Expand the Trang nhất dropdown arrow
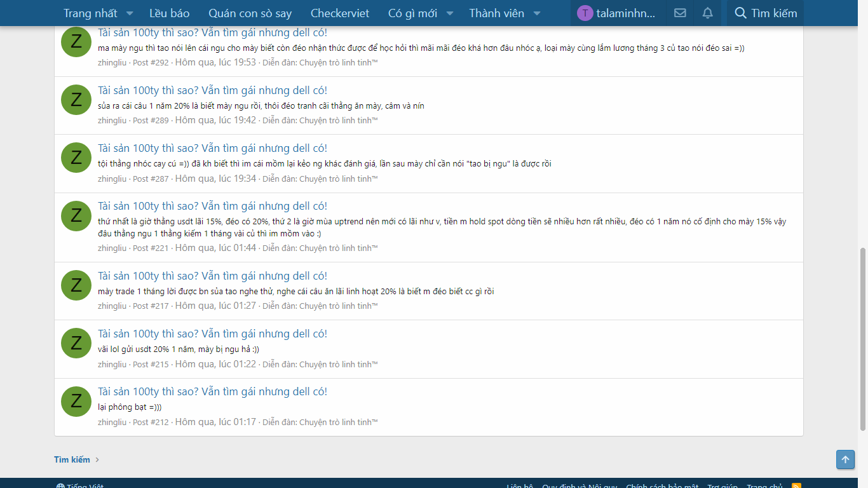The height and width of the screenshot is (488, 868). 130,13
